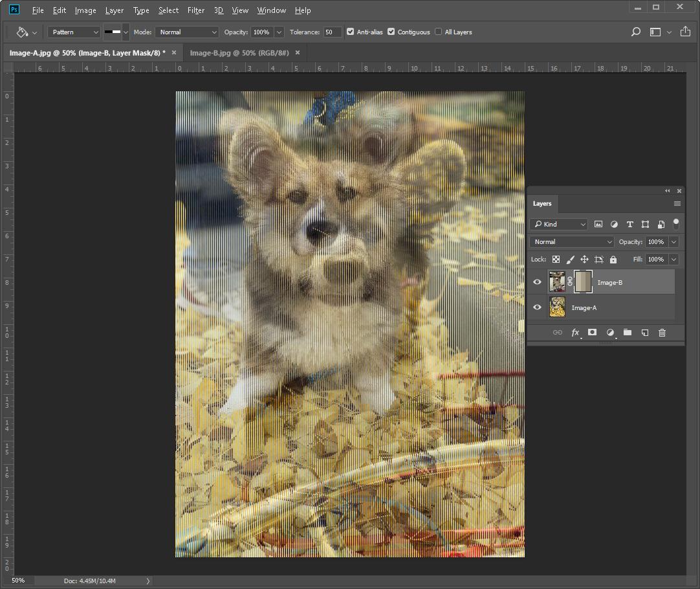Click the create new group folder icon
Image resolution: width=700 pixels, height=589 pixels.
coord(627,333)
